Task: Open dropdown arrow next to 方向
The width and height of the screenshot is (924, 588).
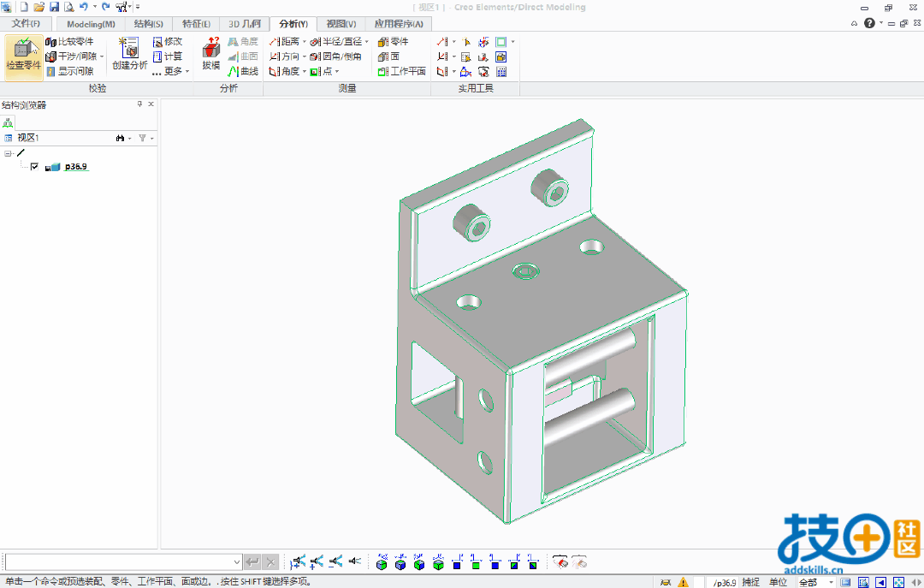Action: [304, 56]
